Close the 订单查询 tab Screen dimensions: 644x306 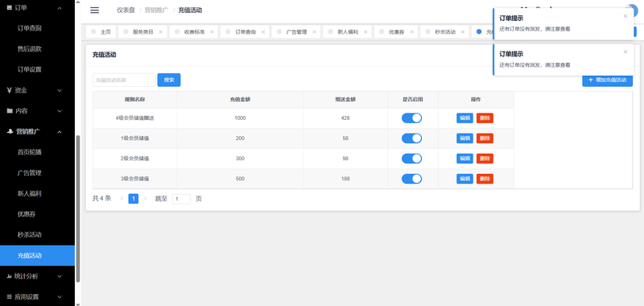pos(263,31)
